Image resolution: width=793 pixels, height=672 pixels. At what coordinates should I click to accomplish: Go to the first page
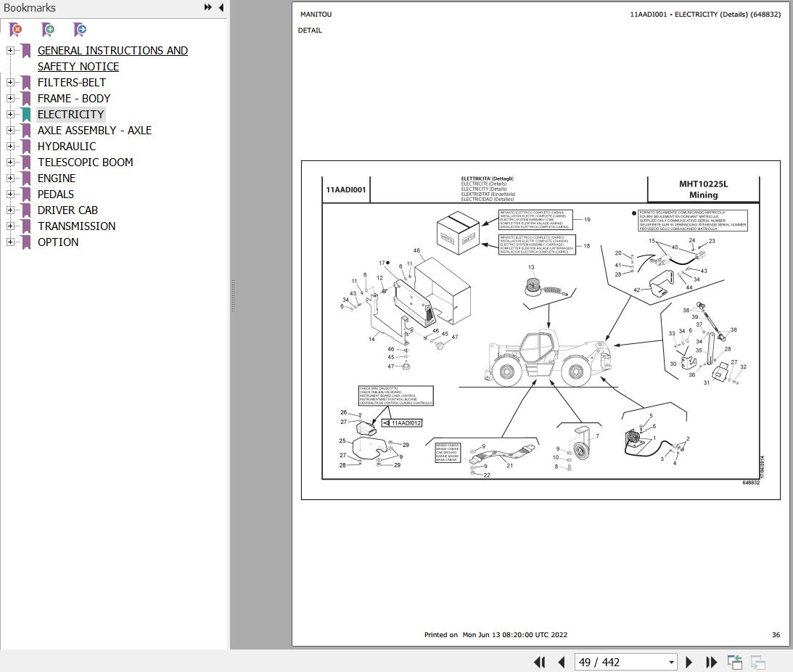click(x=540, y=662)
